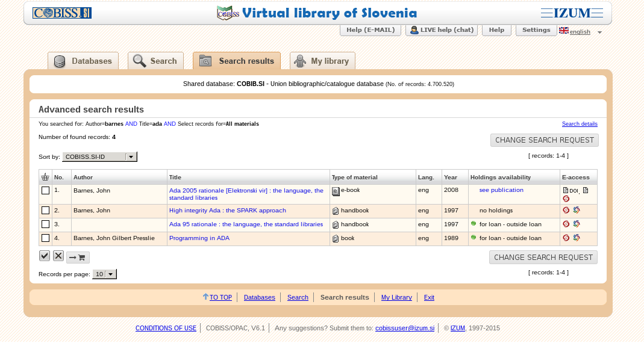Click 'no holdings' availability text

click(496, 211)
